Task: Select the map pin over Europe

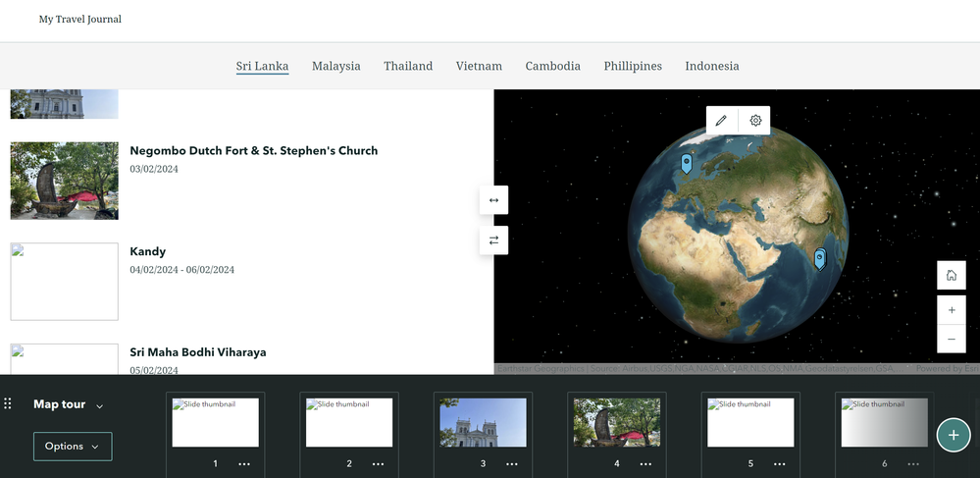Action: coord(687,163)
